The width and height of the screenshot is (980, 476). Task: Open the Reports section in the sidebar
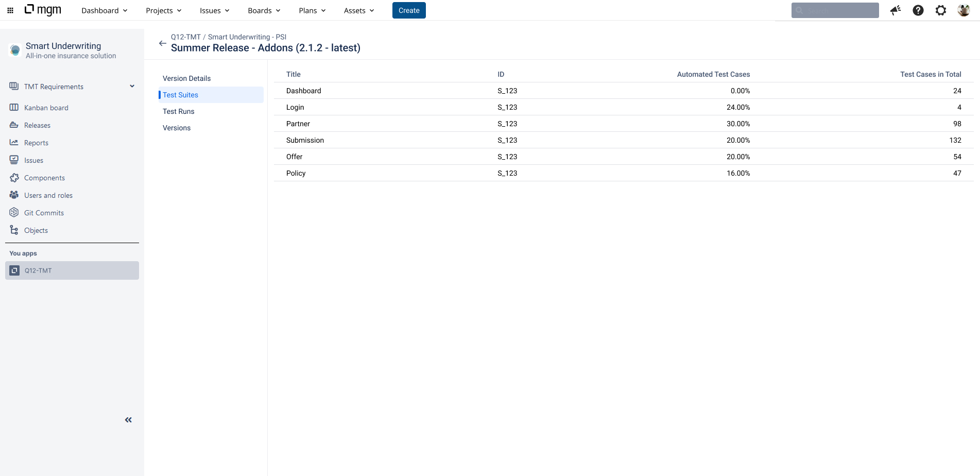pos(36,143)
